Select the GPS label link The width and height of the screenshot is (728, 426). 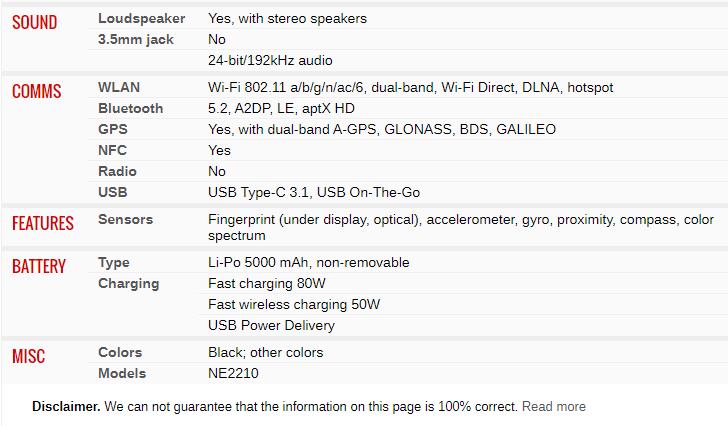(112, 129)
